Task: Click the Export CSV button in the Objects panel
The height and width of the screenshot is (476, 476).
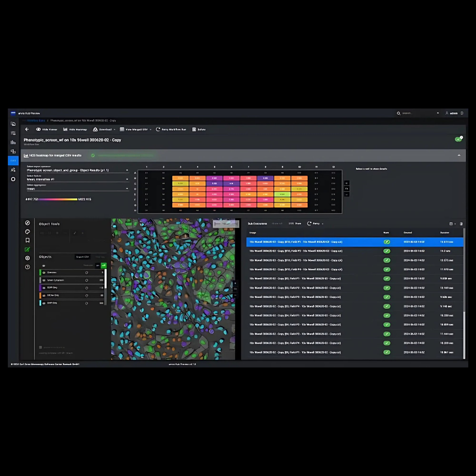Action: [82, 257]
